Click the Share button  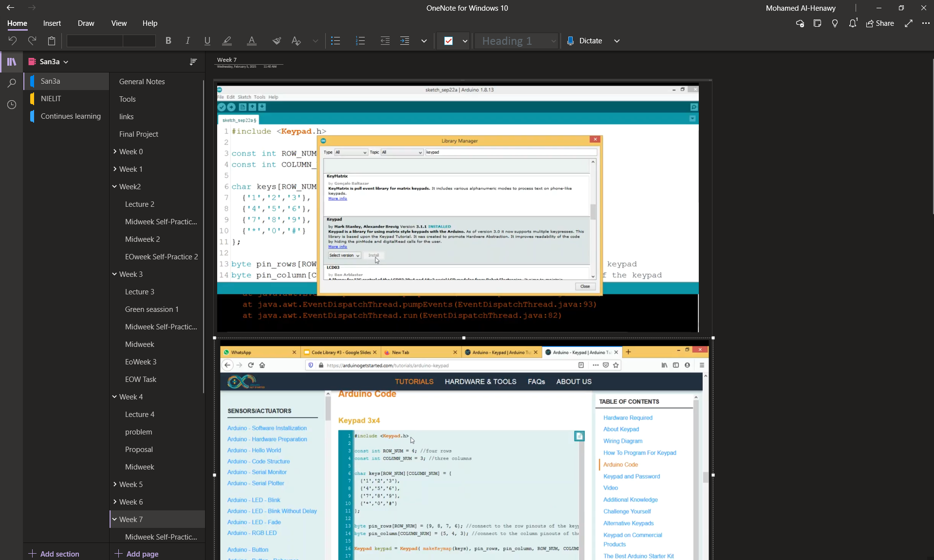pyautogui.click(x=880, y=23)
